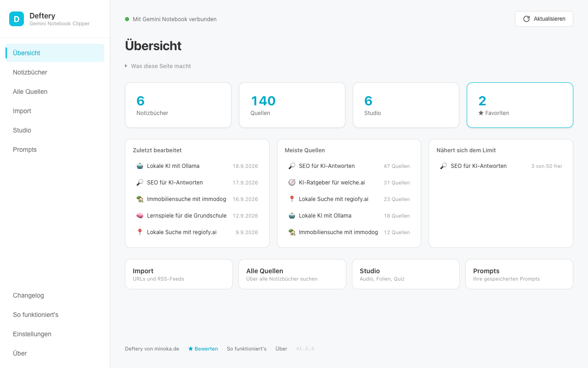Screen dimensions: 588x368
Task: Open the Übersicht sidebar item
Action: pyautogui.click(x=55, y=53)
